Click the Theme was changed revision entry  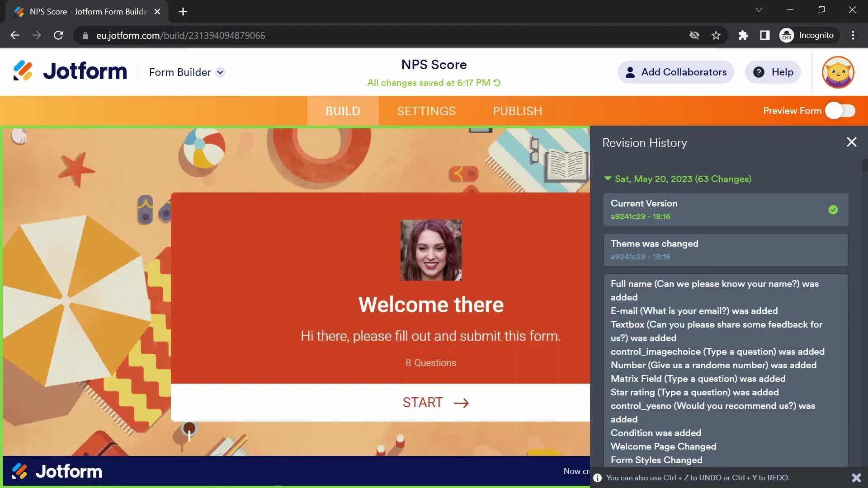[724, 249]
